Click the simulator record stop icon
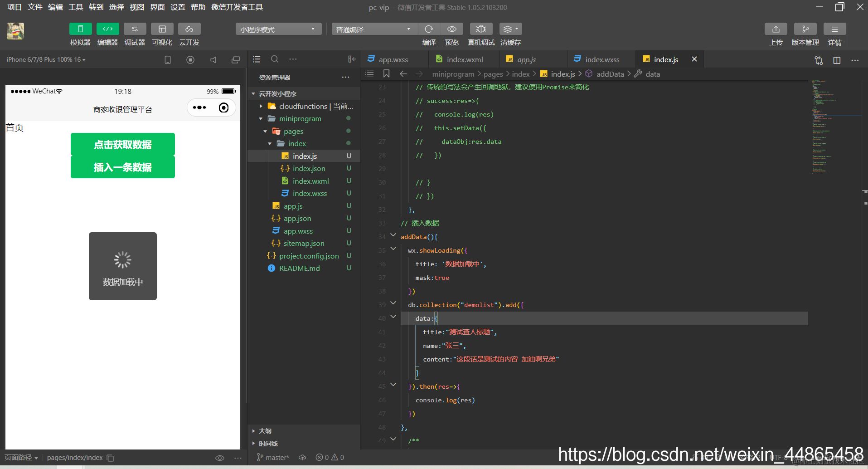The image size is (868, 469). [x=190, y=59]
